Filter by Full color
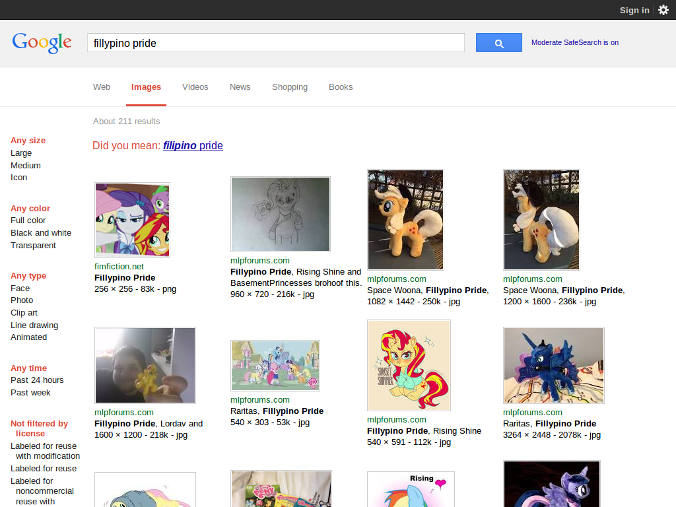The height and width of the screenshot is (507, 676). (x=28, y=220)
